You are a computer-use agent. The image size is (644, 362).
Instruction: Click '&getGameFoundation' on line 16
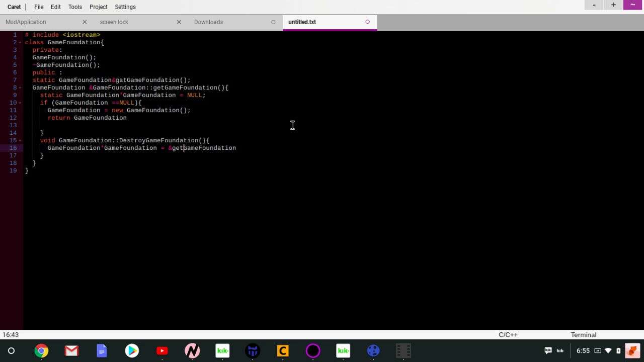click(202, 148)
